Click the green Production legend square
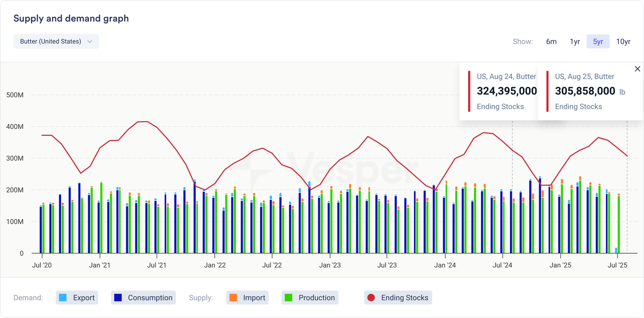The width and height of the screenshot is (644, 318). point(289,297)
